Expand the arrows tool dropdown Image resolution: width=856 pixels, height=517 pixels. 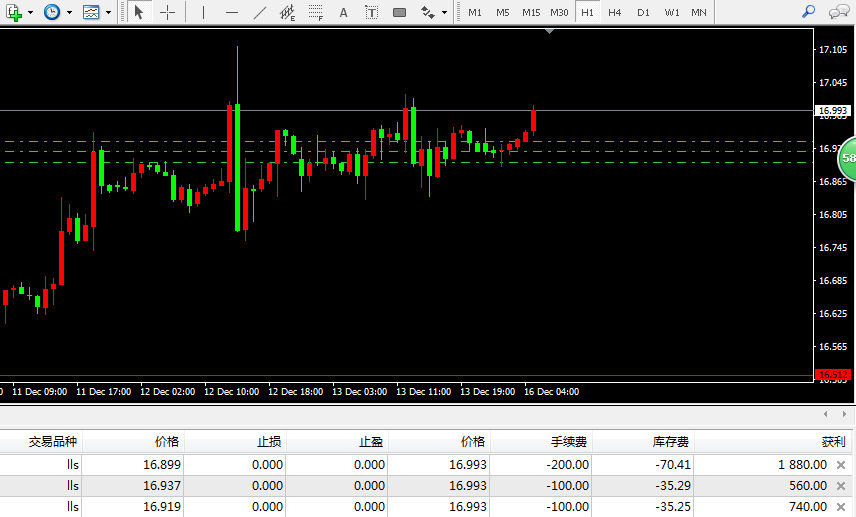click(444, 12)
